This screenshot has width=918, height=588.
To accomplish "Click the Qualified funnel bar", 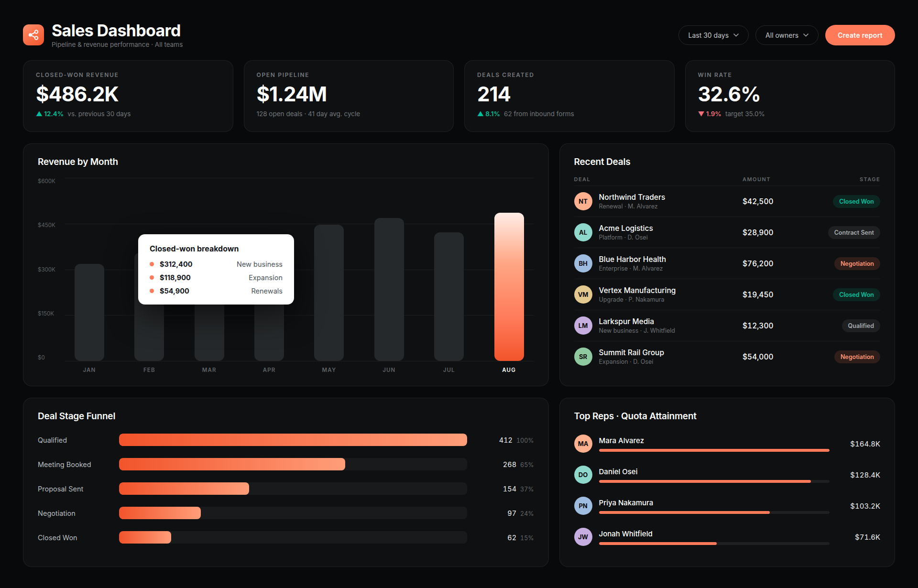I will pos(293,440).
